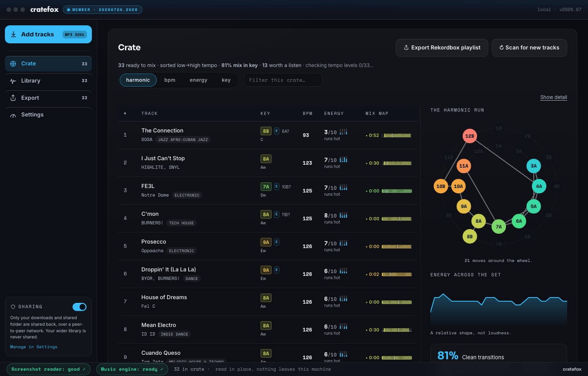The width and height of the screenshot is (588, 376).
Task: Select the House of Dreams track title
Action: point(164,298)
